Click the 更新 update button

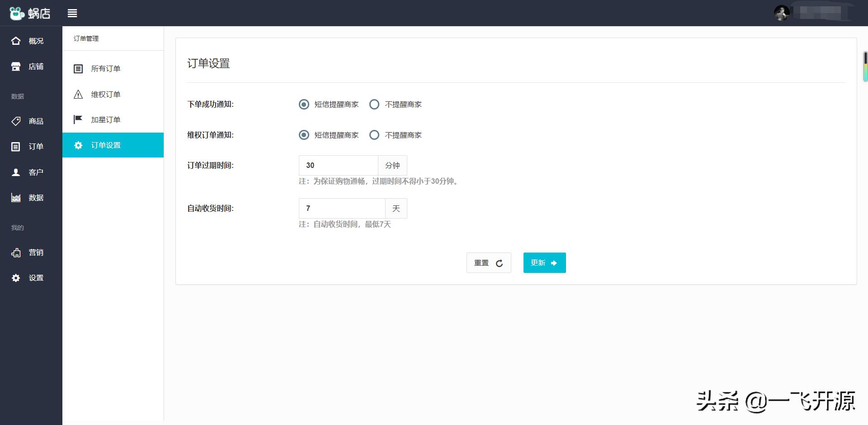544,263
